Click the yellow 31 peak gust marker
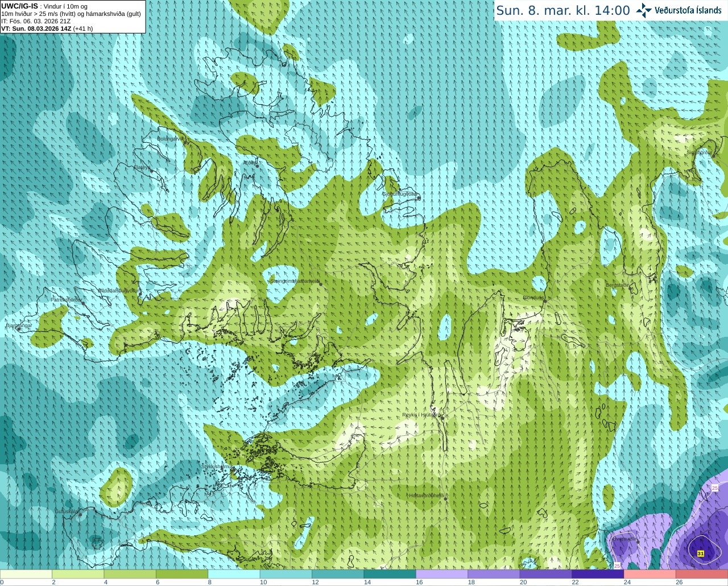 (700, 554)
